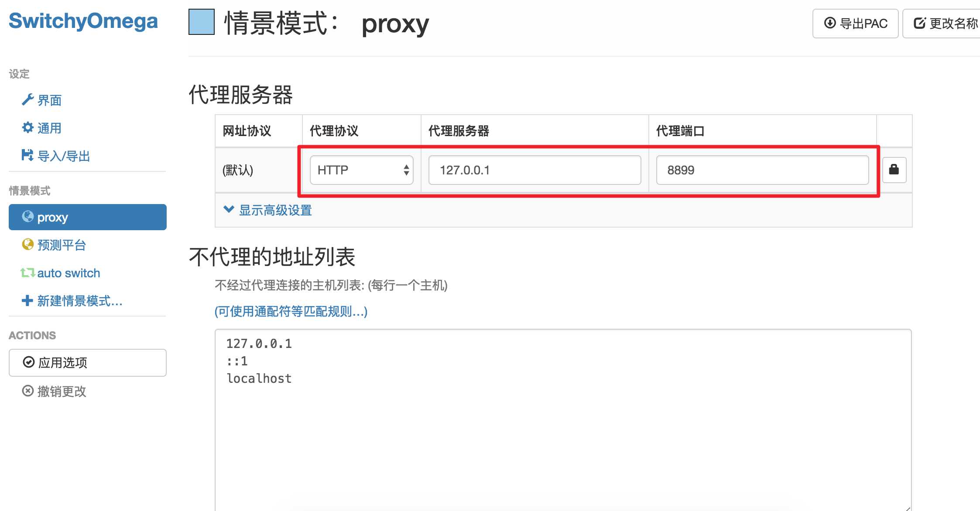Viewport: 980px width, 511px height.
Task: Click the chevron beside 显示高级设置
Action: point(229,209)
